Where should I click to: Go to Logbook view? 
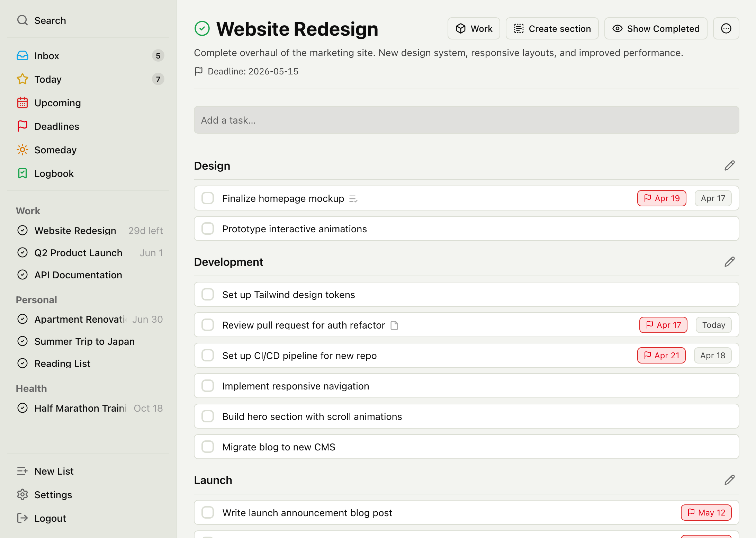89,173
